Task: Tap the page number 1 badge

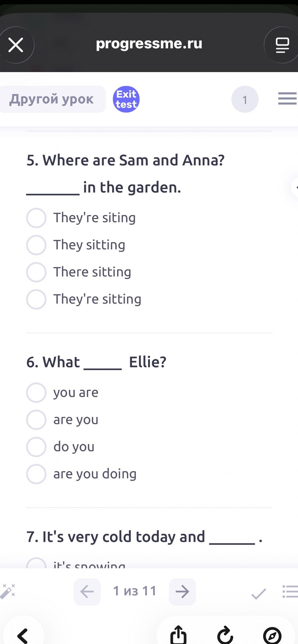Action: [x=245, y=99]
